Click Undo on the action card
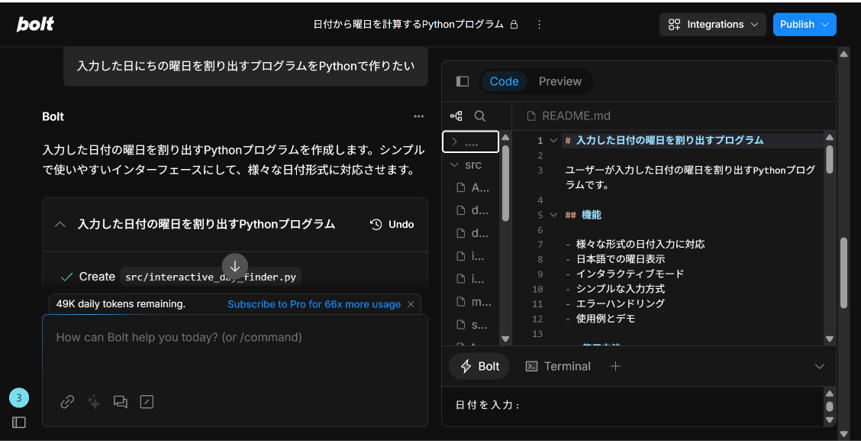 (x=392, y=225)
